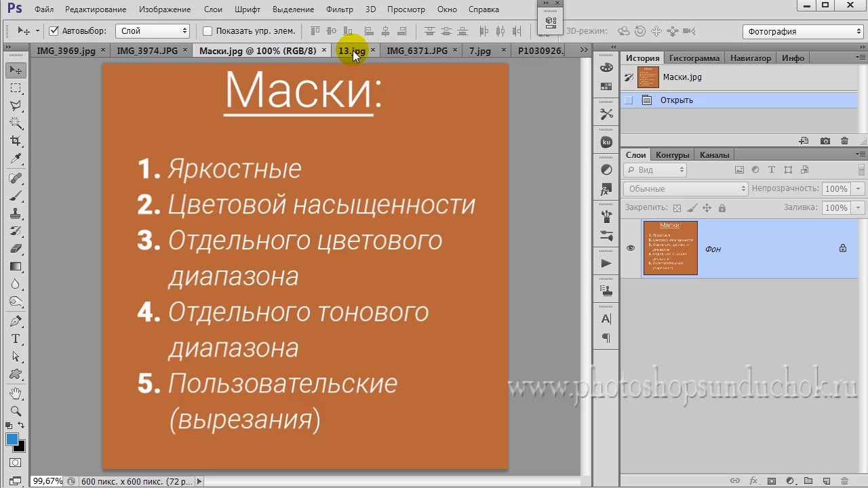The width and height of the screenshot is (868, 488).
Task: Select the Horizontal Type tool
Action: [16, 339]
